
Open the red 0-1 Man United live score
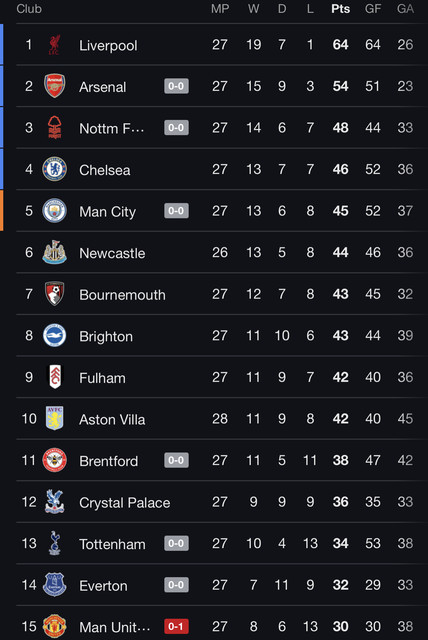coord(176,626)
